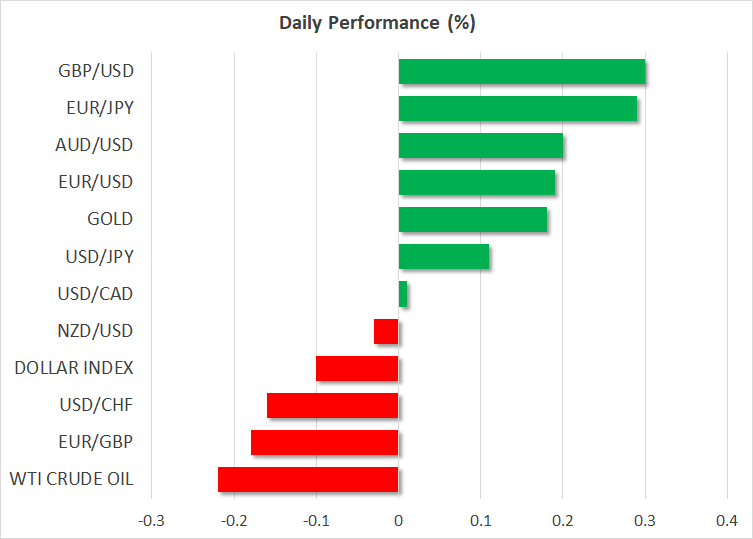Select the WTI CRUDE OIL bar

pos(308,479)
